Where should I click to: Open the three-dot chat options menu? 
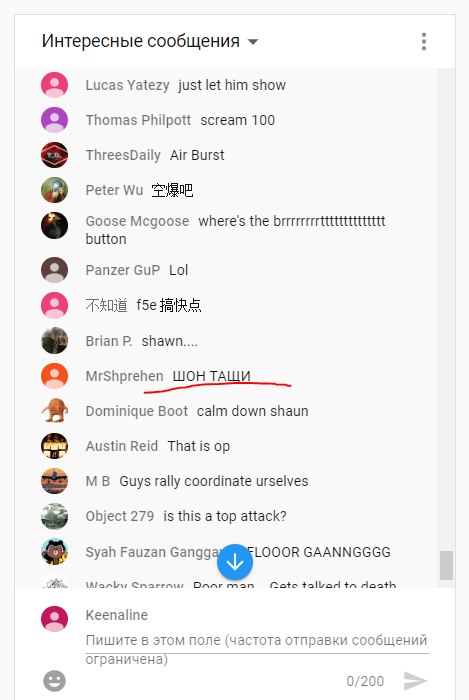point(423,42)
